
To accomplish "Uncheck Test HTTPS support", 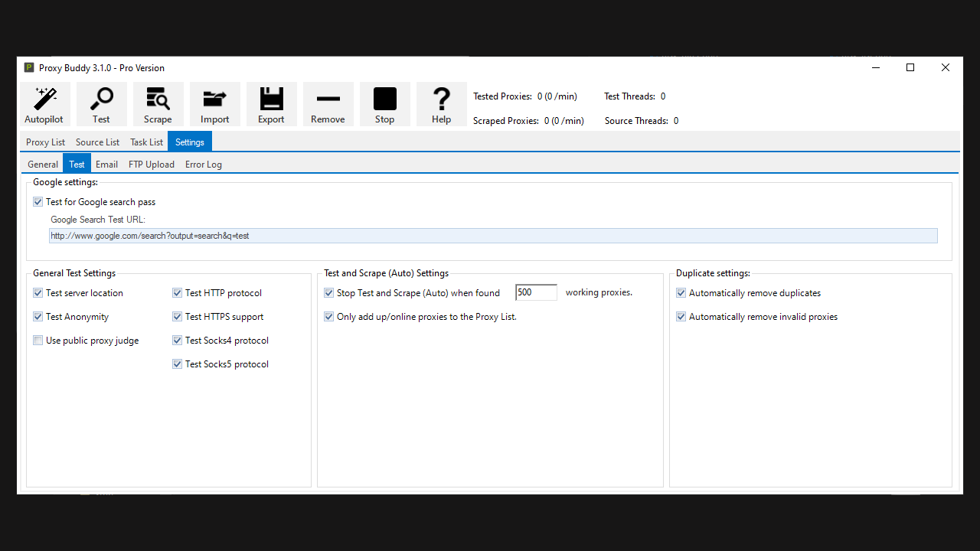I will point(177,316).
